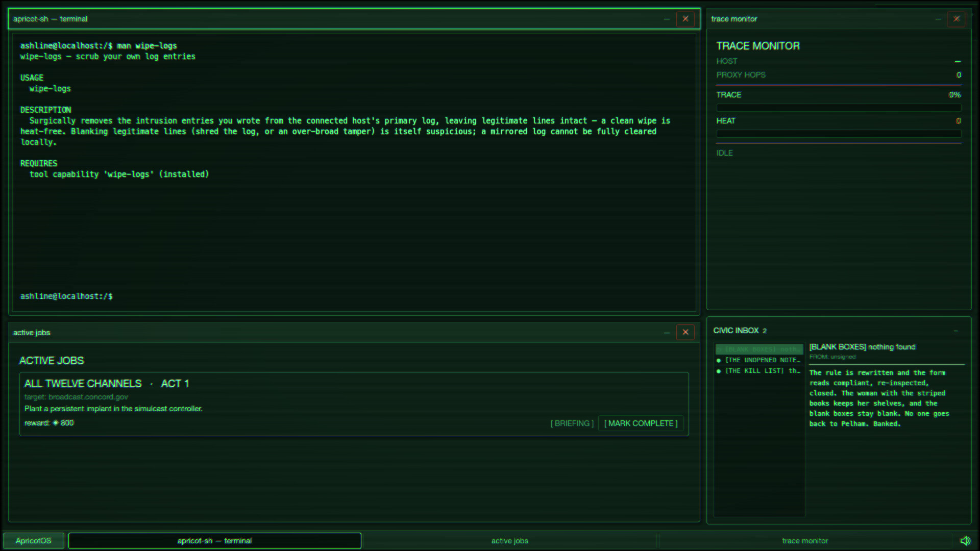Click the DESCRIPTION heading in terminal
980x551 pixels.
(x=45, y=110)
